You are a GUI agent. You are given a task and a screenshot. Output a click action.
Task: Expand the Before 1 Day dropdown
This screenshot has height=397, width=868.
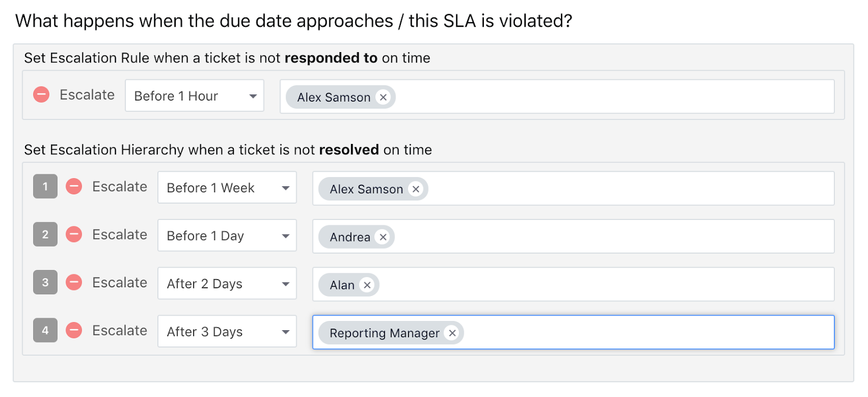227,236
